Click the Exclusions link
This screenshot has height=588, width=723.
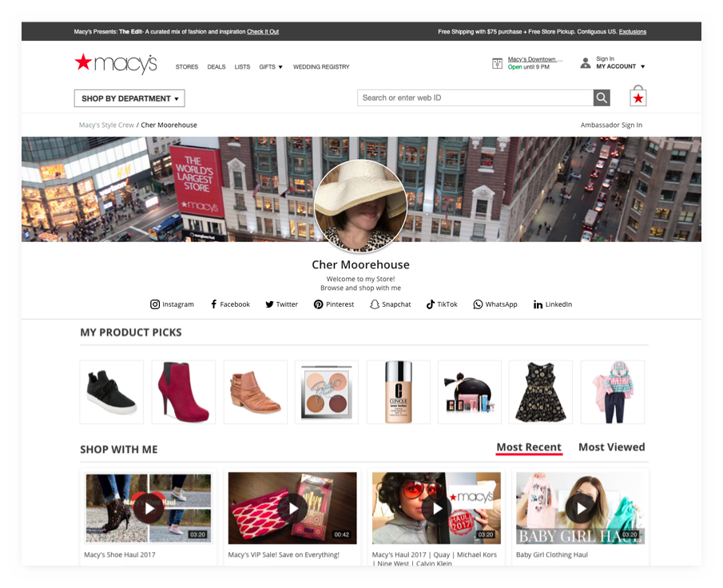click(632, 32)
